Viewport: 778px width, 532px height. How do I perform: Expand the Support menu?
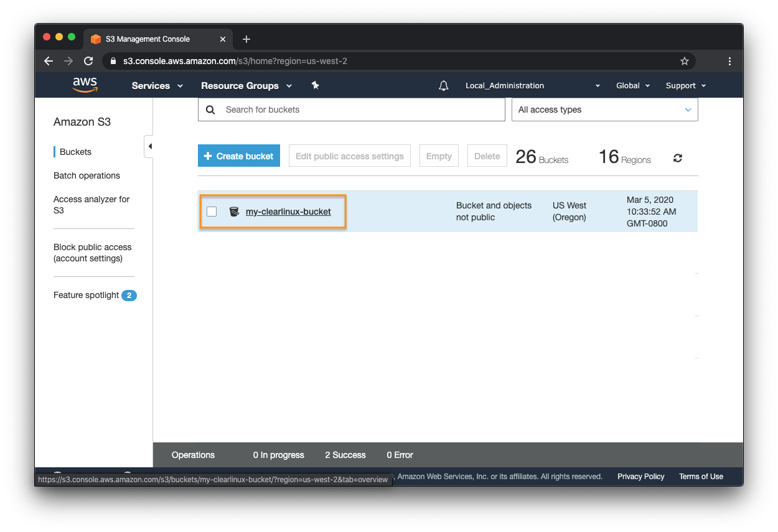tap(686, 86)
